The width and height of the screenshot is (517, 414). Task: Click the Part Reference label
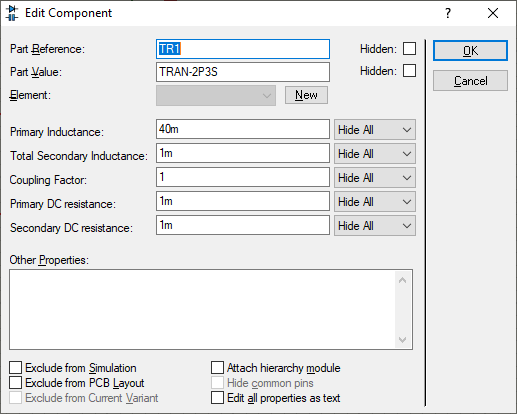[x=47, y=49]
